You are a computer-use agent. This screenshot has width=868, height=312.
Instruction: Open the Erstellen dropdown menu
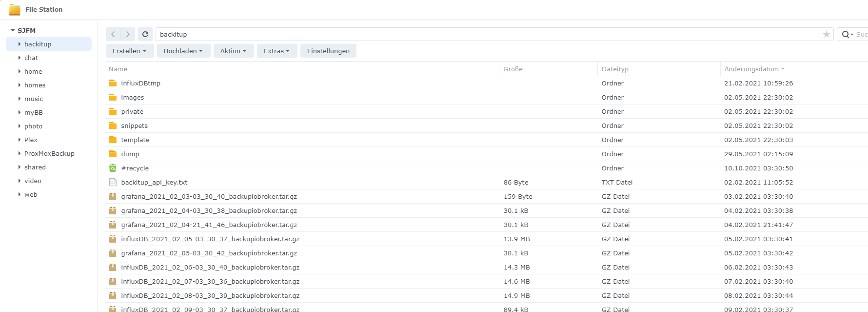pos(130,51)
